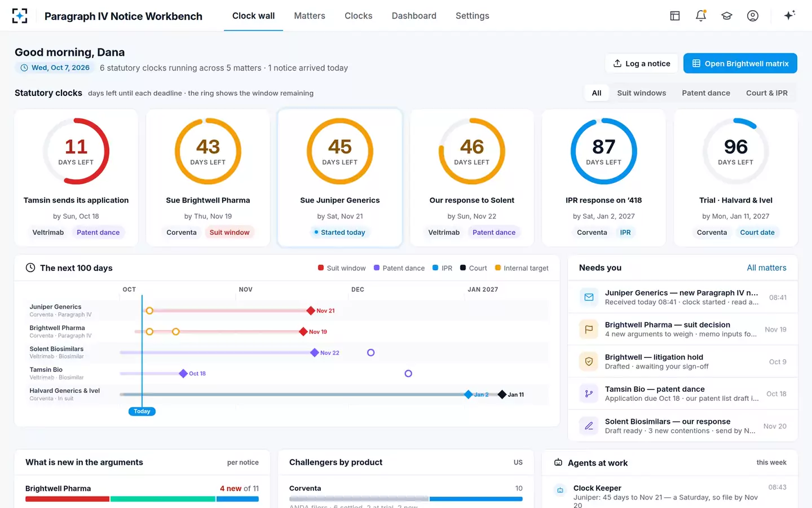Click the Nov 21 diamond on Juniper Generics timeline
Viewport: 812px width, 508px height.
click(x=311, y=310)
